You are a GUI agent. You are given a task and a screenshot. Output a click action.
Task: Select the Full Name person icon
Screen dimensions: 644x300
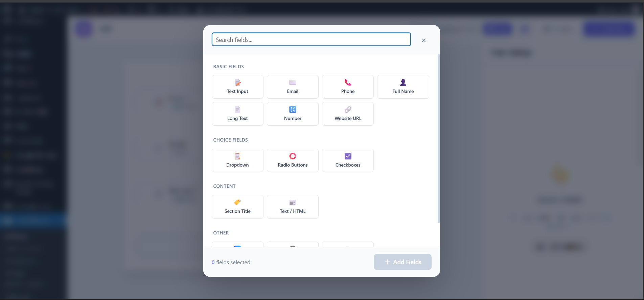pos(403,82)
